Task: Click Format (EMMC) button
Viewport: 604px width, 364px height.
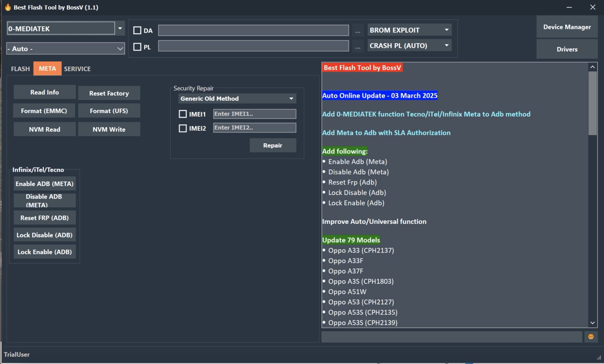Action: (x=44, y=111)
